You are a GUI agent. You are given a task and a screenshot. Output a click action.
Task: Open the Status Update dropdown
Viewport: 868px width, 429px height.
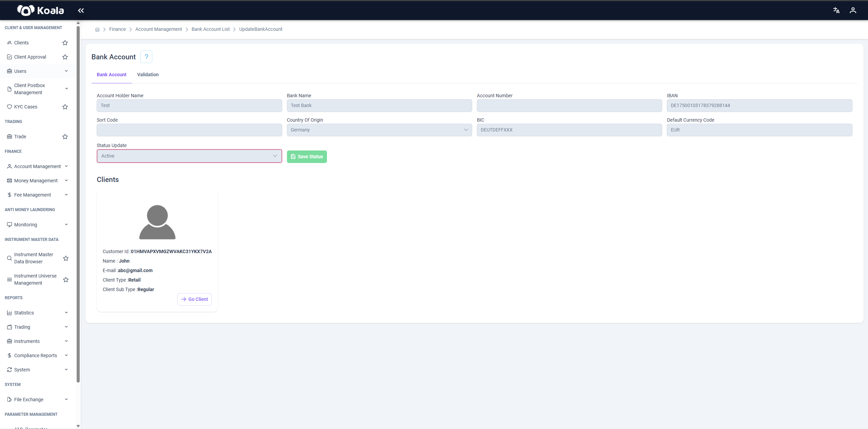[x=189, y=156]
